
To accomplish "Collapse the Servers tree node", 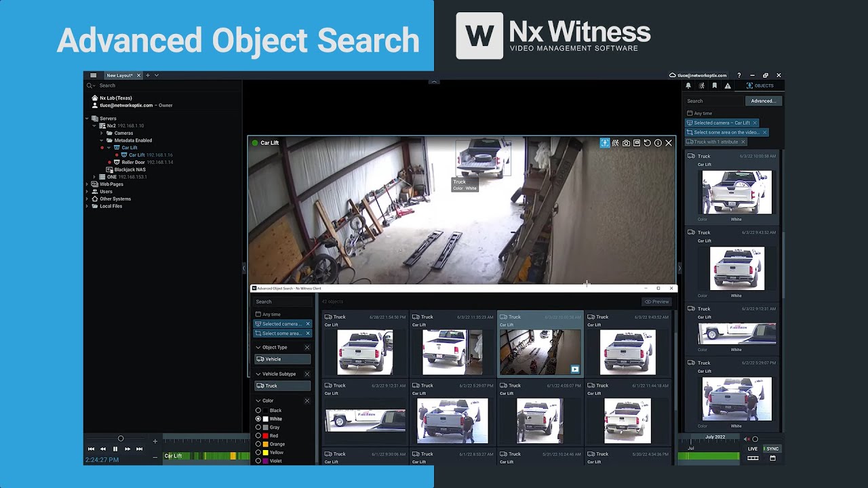I will pos(87,119).
